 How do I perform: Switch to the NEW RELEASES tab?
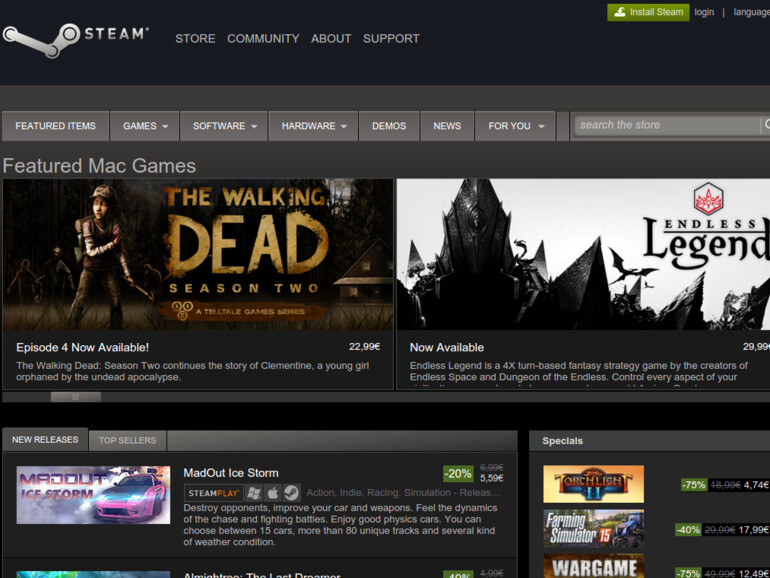pos(45,440)
